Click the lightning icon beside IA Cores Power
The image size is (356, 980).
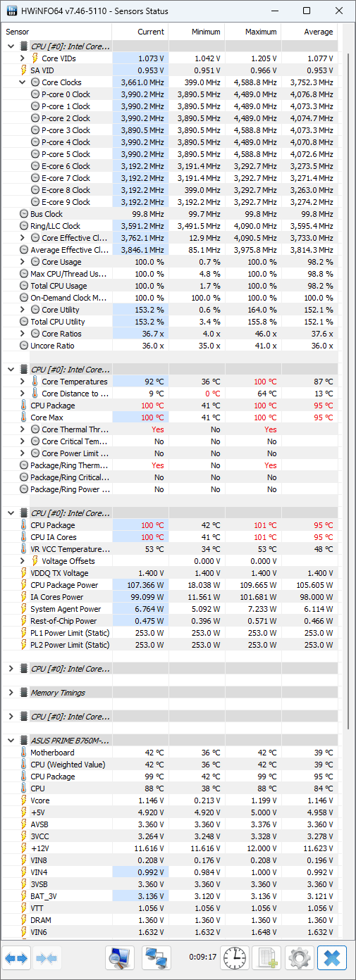click(25, 597)
